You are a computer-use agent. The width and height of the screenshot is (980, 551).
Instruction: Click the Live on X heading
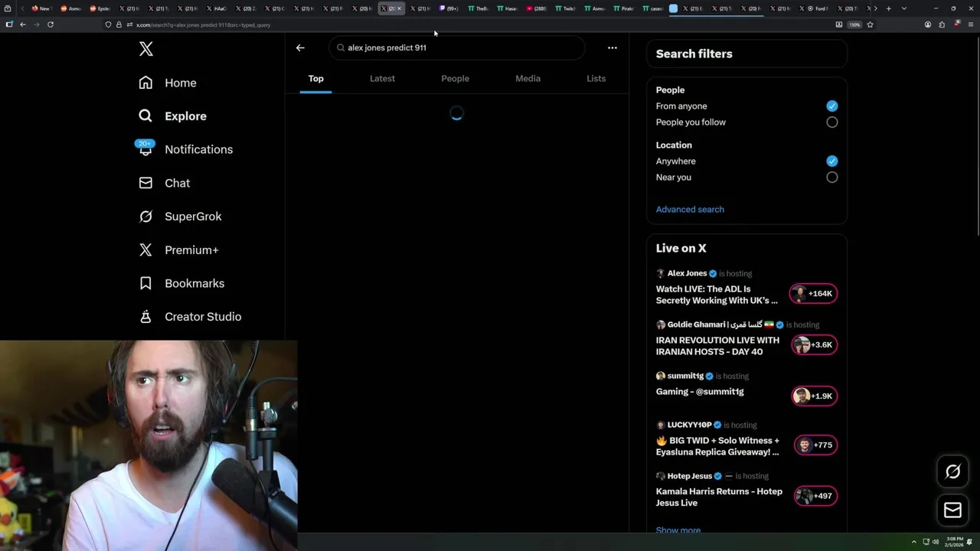(681, 249)
